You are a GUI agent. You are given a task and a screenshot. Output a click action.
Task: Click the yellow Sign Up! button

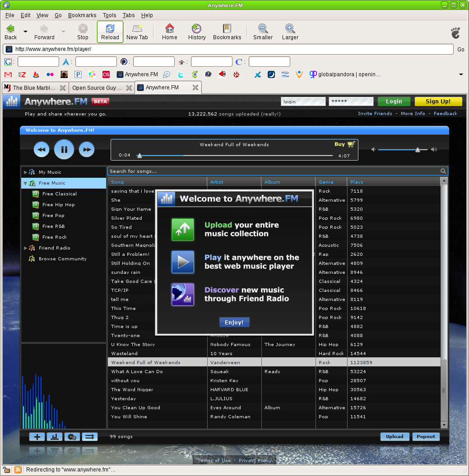point(438,102)
